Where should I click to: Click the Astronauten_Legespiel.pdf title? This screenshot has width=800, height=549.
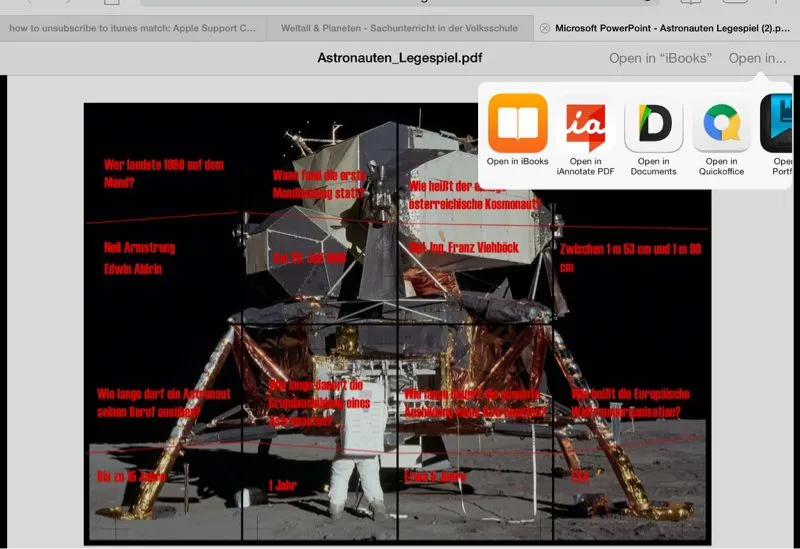coord(400,58)
